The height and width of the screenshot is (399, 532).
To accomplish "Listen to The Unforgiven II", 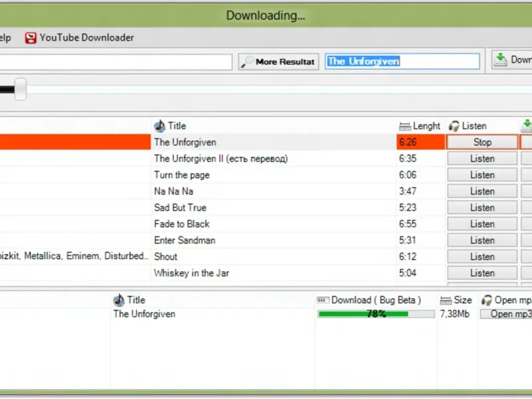I will tap(482, 158).
